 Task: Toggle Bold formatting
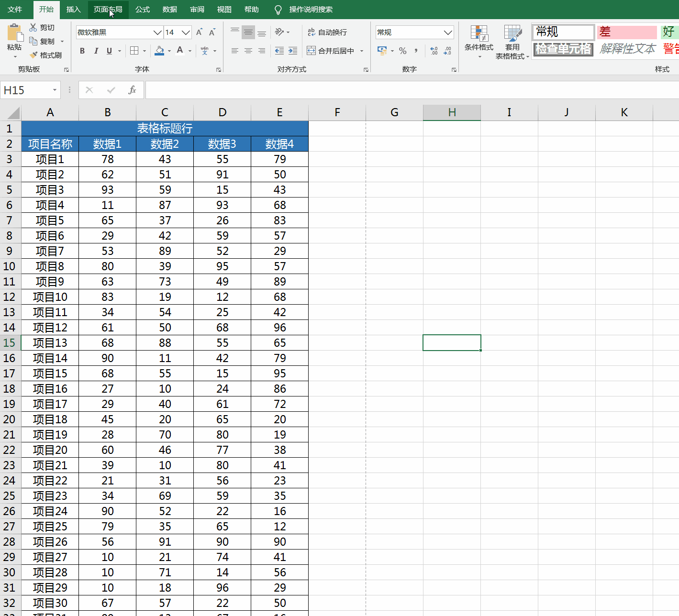(x=82, y=51)
